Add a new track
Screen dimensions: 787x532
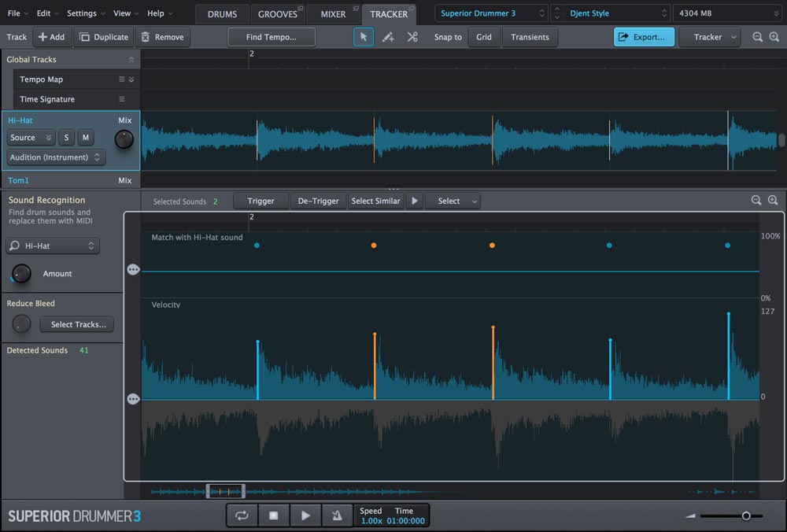tap(52, 37)
